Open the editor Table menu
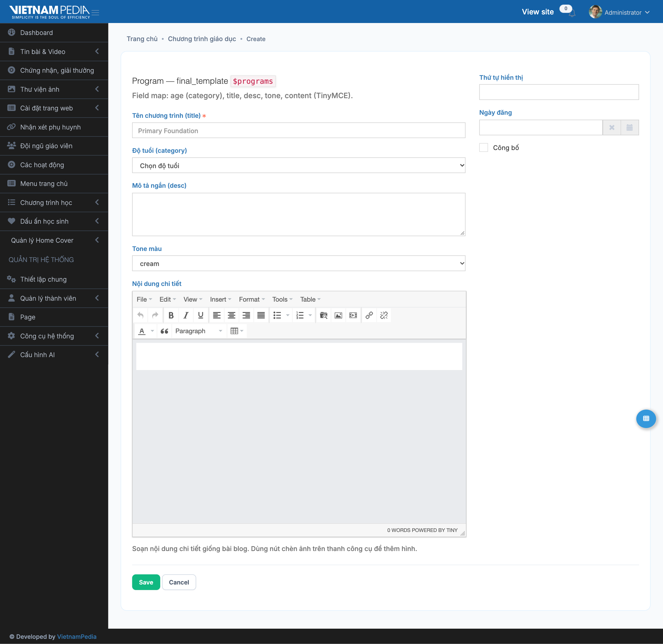This screenshot has width=663, height=644. [x=310, y=299]
